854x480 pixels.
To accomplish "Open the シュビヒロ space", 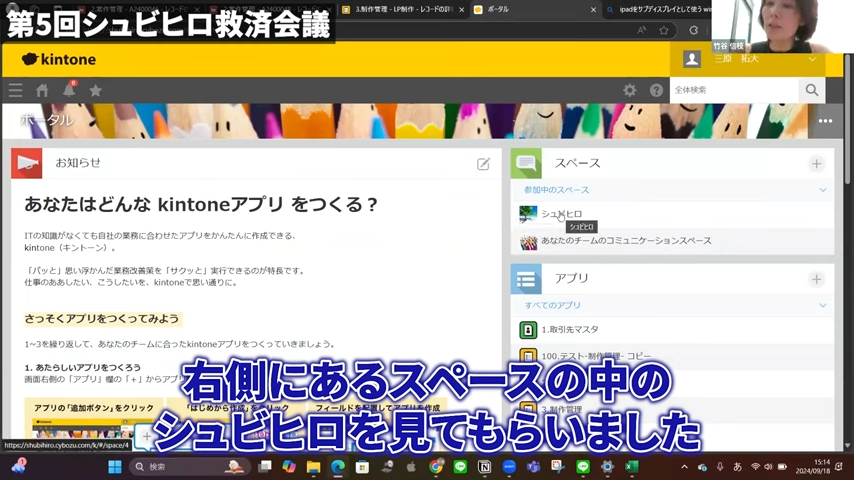I will point(561,214).
